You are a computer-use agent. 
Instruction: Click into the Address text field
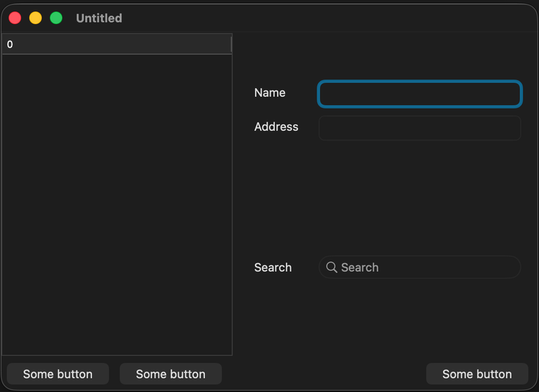tap(419, 128)
